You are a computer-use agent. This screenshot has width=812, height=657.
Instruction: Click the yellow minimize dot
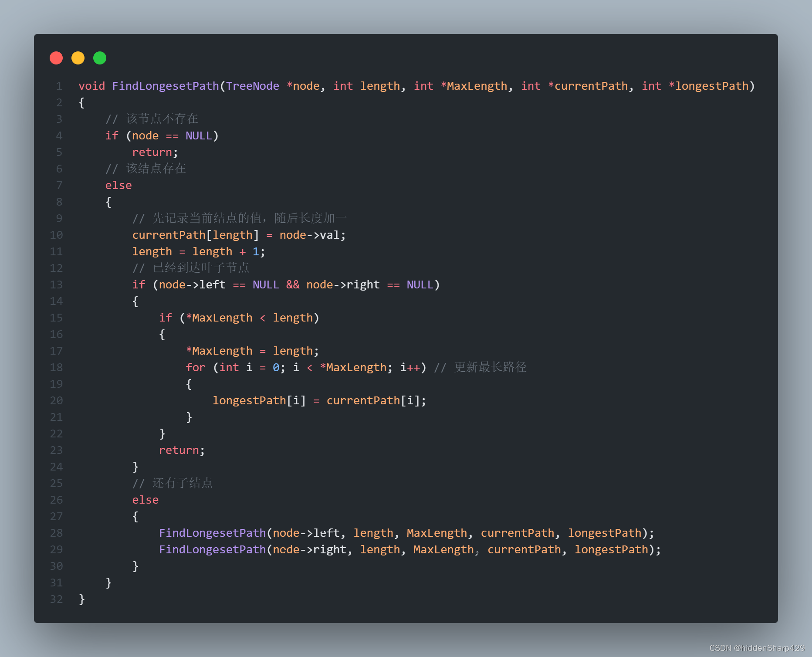78,58
